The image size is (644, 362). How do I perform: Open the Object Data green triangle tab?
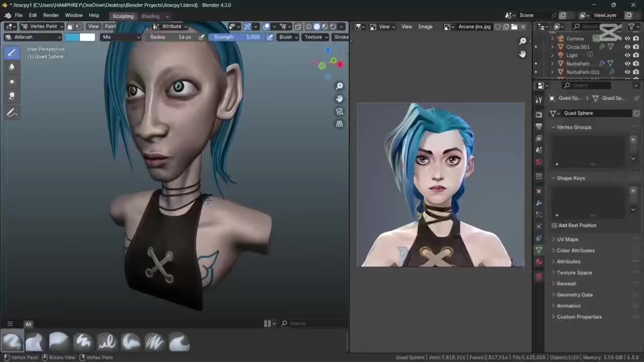539,250
